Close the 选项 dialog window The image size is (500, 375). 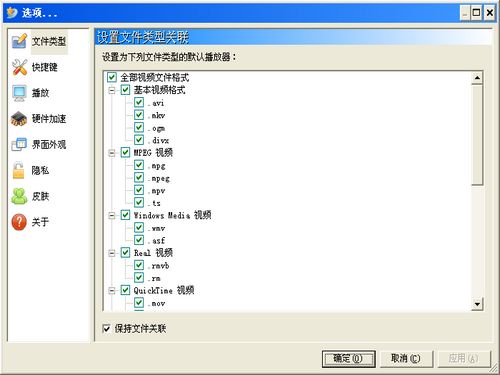489,13
